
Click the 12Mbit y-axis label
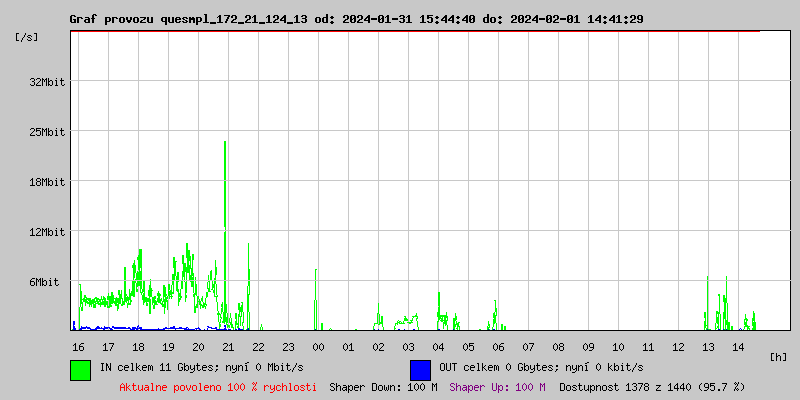pos(47,232)
